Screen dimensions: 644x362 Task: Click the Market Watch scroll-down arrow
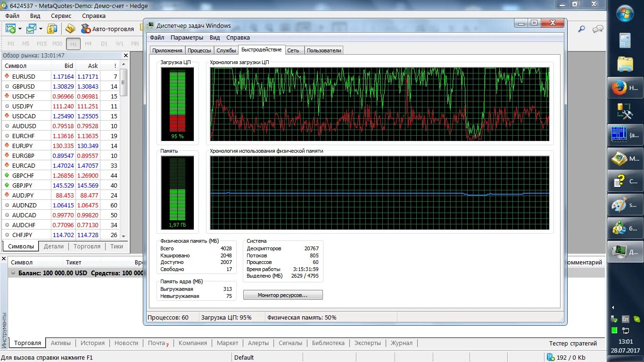(x=124, y=236)
